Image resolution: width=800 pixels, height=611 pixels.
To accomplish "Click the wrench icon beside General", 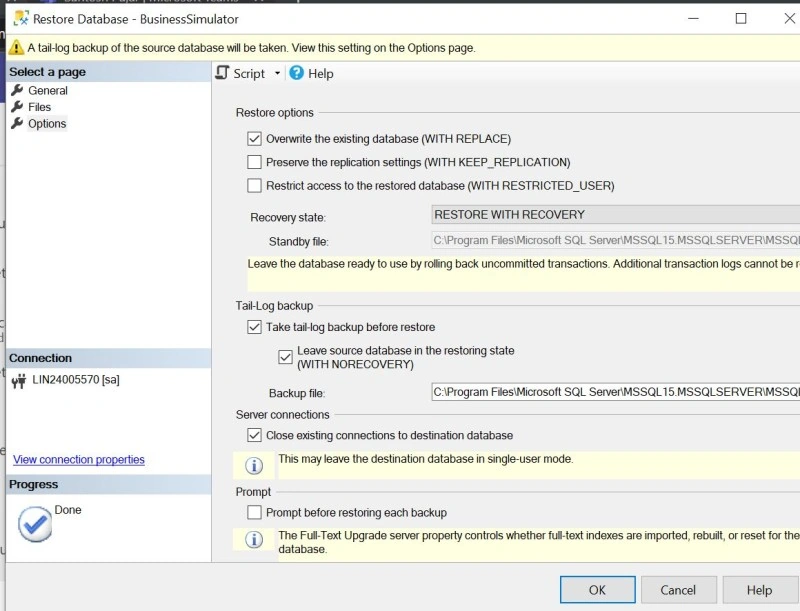I will (17, 90).
